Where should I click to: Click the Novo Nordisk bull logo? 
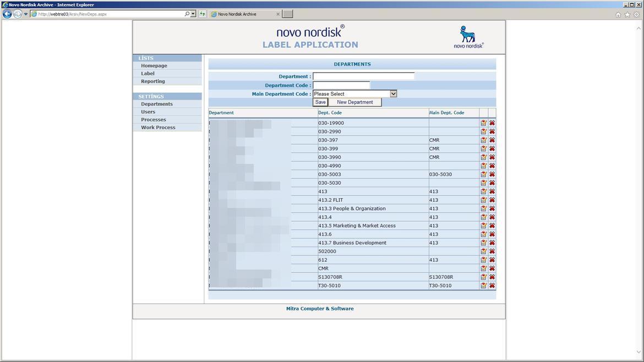[x=468, y=37]
